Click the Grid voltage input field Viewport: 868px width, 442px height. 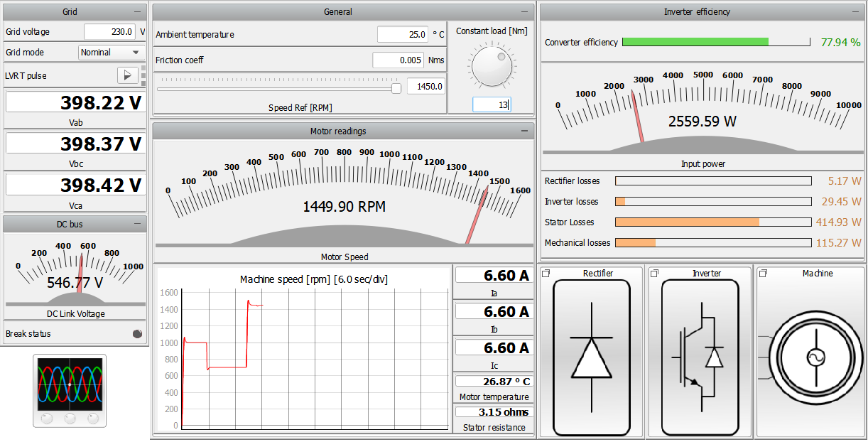pyautogui.click(x=109, y=32)
